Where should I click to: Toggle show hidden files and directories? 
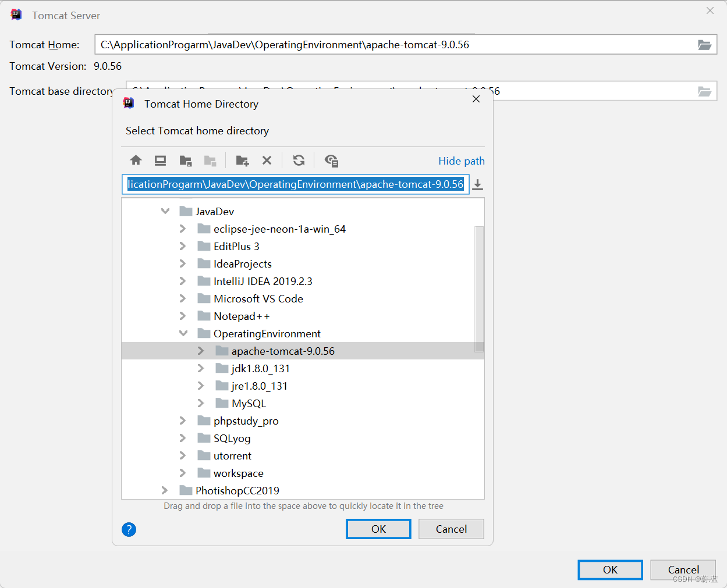[x=331, y=161]
